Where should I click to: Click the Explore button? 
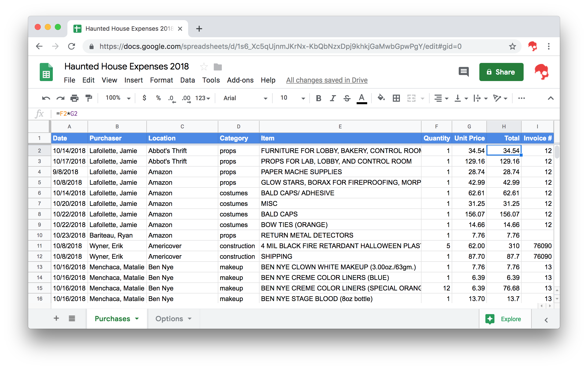coord(505,319)
